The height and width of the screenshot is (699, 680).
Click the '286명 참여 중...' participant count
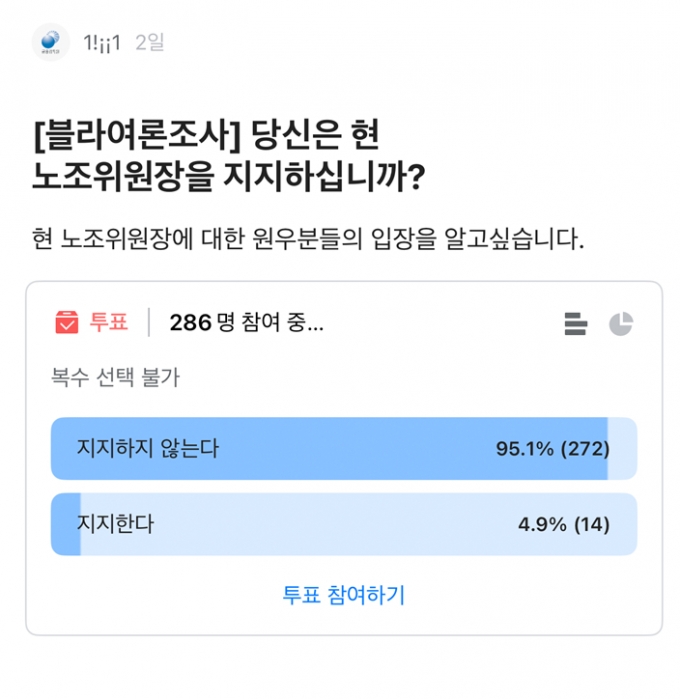(x=246, y=323)
